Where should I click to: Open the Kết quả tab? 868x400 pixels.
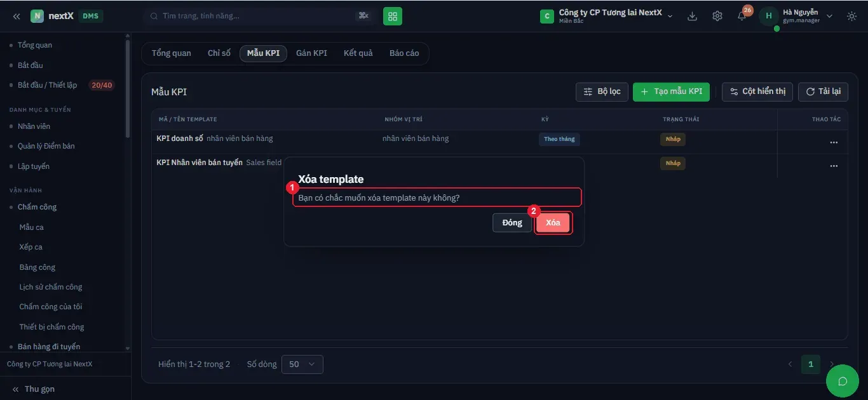click(358, 53)
